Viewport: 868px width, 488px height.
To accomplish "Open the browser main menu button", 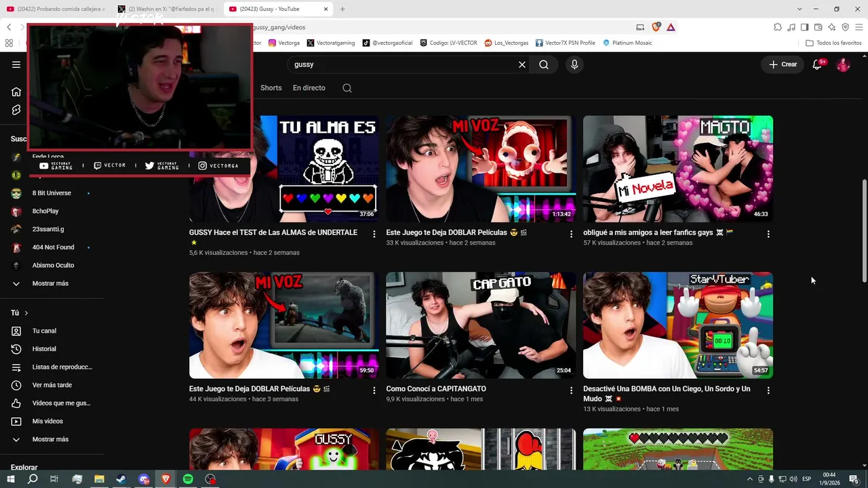I will (858, 27).
